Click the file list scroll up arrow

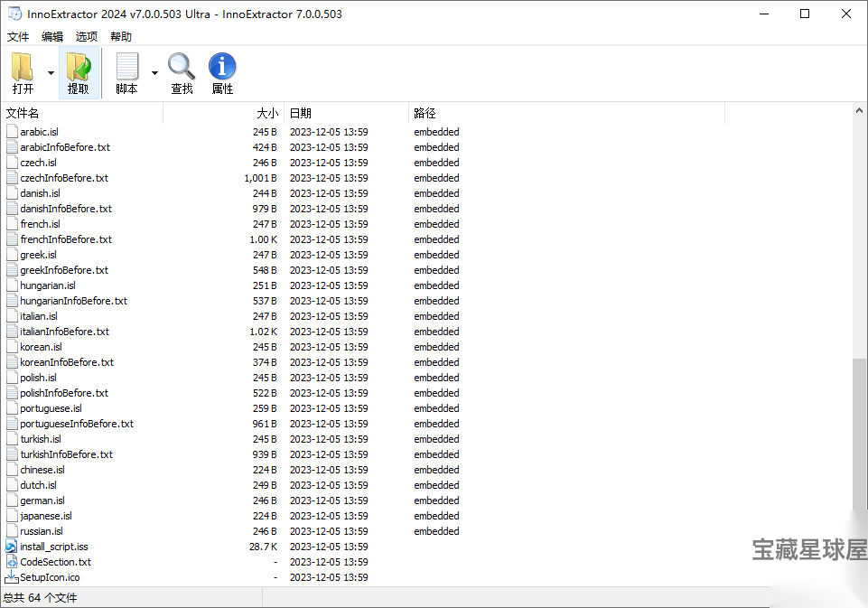(859, 111)
